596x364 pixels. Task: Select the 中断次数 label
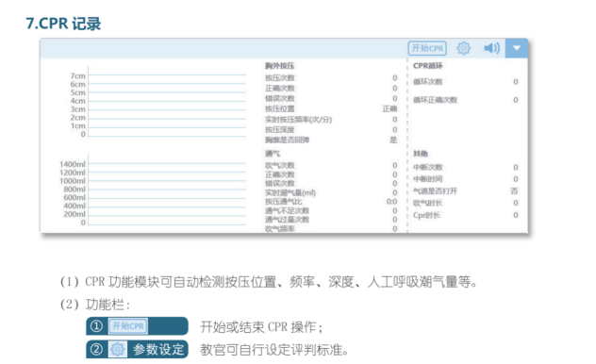click(428, 167)
